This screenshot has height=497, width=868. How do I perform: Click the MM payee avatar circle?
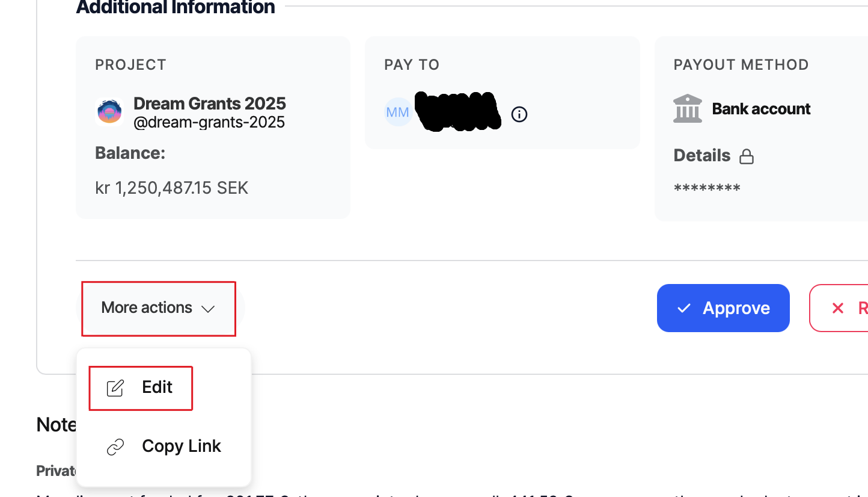(x=398, y=112)
